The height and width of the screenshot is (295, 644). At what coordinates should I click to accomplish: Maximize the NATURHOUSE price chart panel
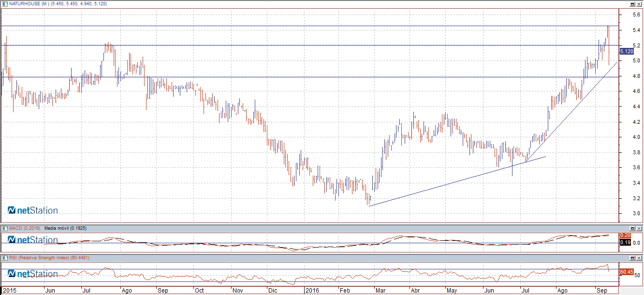coord(632,4)
